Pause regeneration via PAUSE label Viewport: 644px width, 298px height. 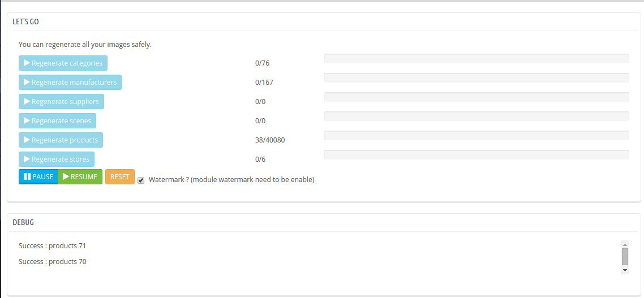(42, 177)
